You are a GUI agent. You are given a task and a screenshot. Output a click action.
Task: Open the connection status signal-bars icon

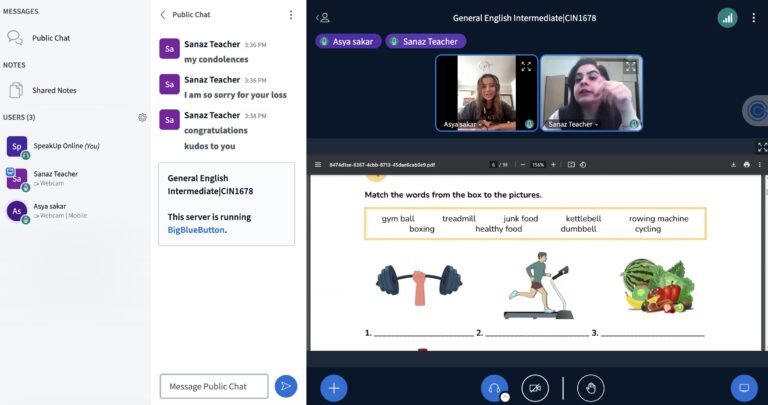point(727,17)
